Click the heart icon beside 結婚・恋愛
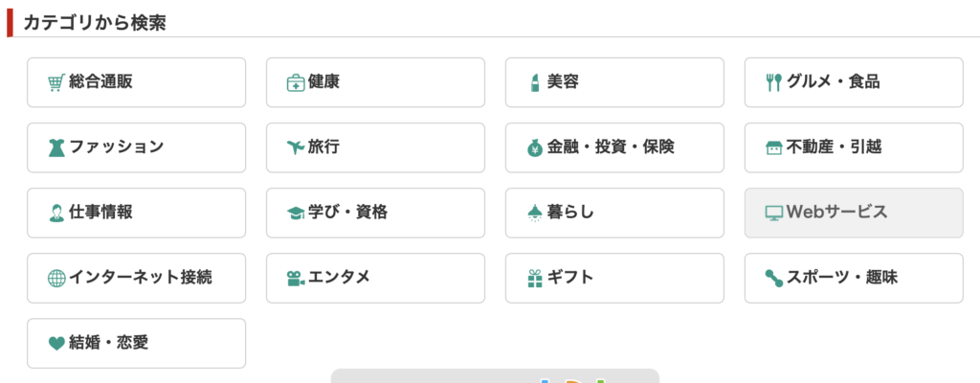Screen dimensions: 980x383 click(x=56, y=344)
